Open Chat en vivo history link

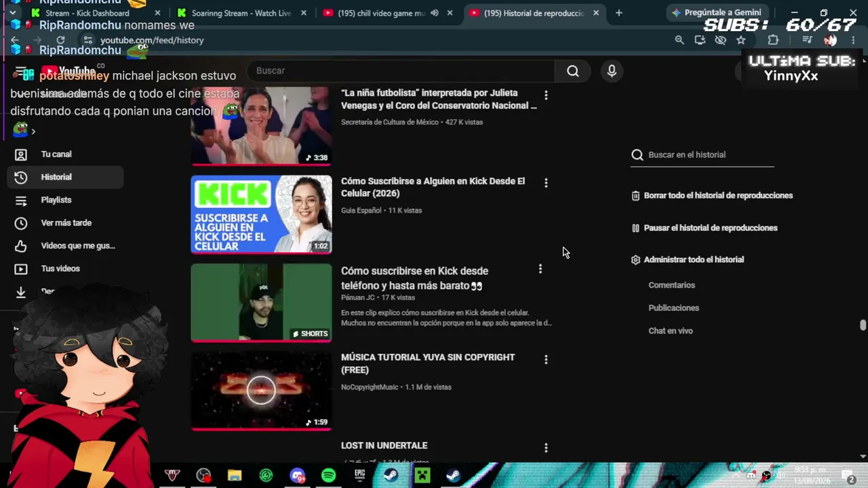[670, 331]
